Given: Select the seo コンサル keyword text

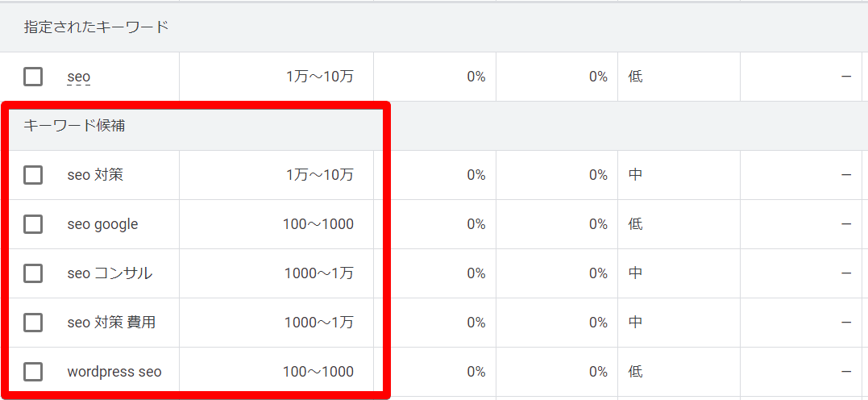Looking at the screenshot, I should pos(110,273).
